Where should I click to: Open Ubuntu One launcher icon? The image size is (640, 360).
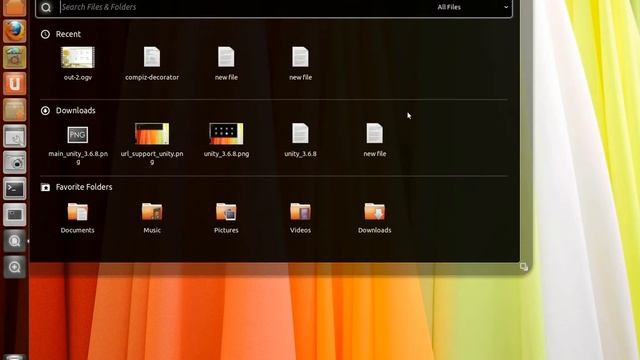15,83
